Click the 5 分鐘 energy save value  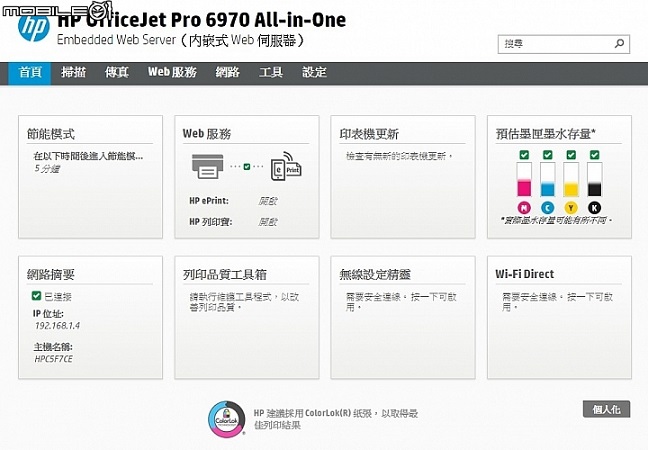pyautogui.click(x=47, y=169)
